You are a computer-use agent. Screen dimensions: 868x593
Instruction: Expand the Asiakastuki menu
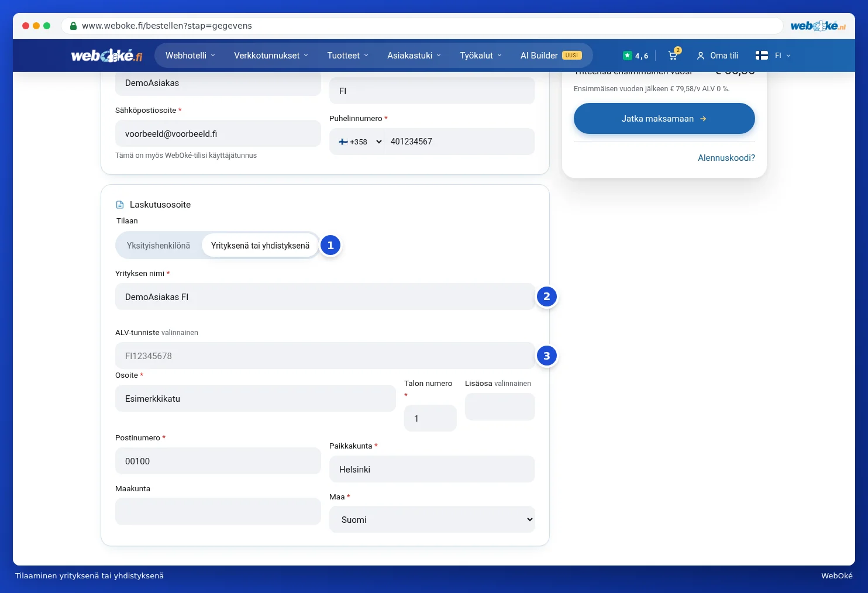(414, 56)
